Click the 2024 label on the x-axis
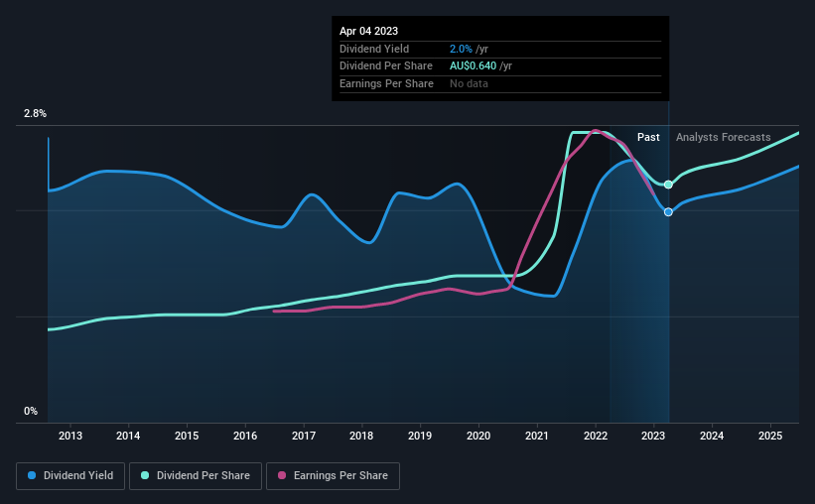 [x=712, y=436]
